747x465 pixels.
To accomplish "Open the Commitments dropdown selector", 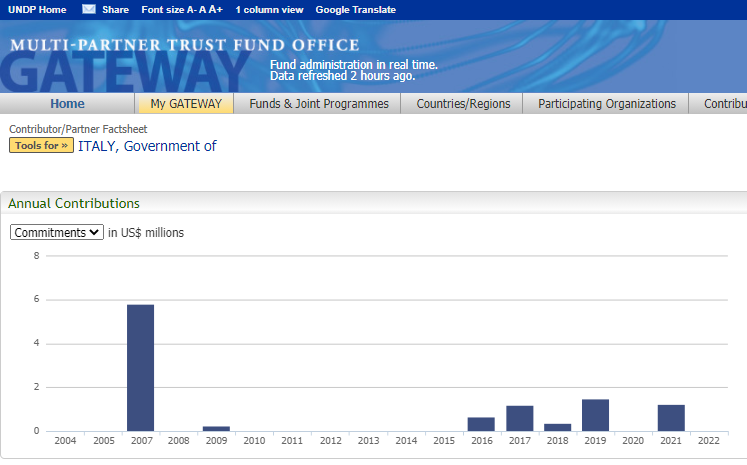I will pos(57,232).
